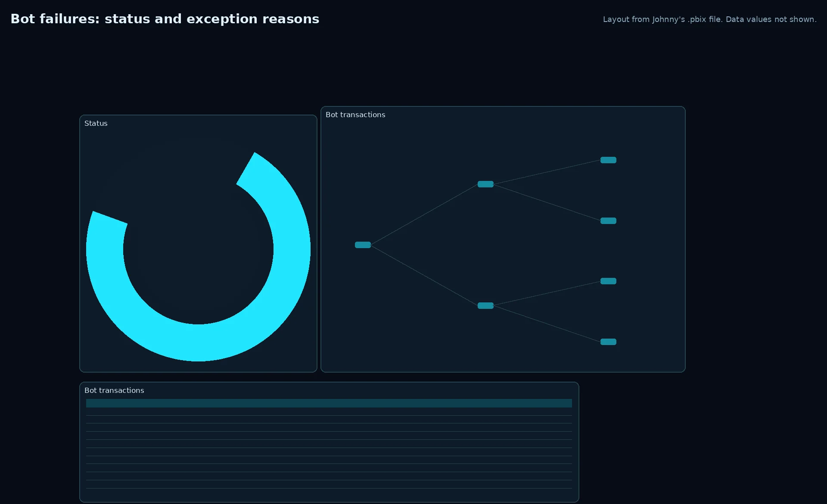
Task: Select the lower second-level tree node
Action: (485, 305)
